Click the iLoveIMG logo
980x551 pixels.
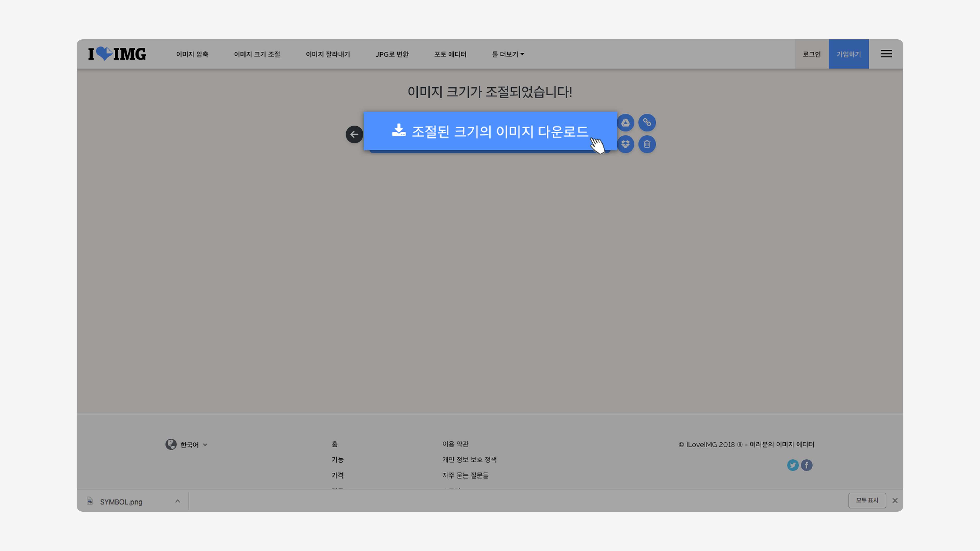(117, 54)
